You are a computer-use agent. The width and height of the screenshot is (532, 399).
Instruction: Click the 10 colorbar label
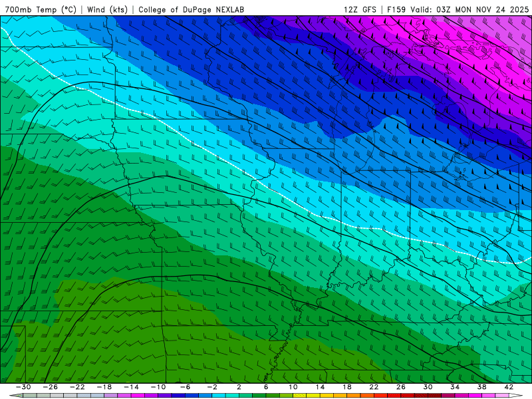293,387
